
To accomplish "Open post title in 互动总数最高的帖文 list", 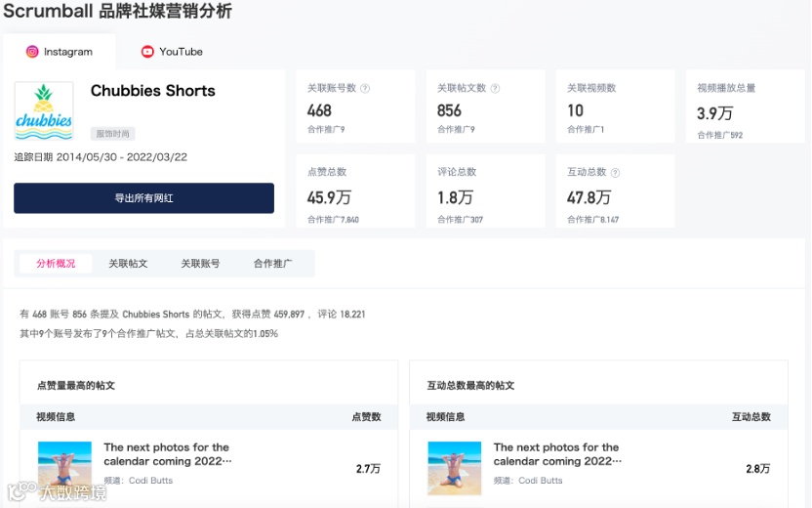I will (557, 454).
